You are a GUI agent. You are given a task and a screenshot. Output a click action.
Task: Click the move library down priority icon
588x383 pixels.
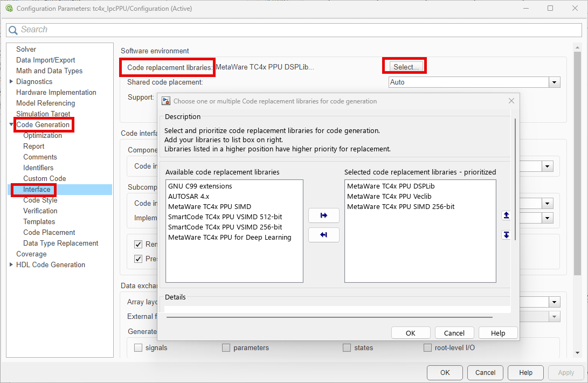click(x=506, y=235)
